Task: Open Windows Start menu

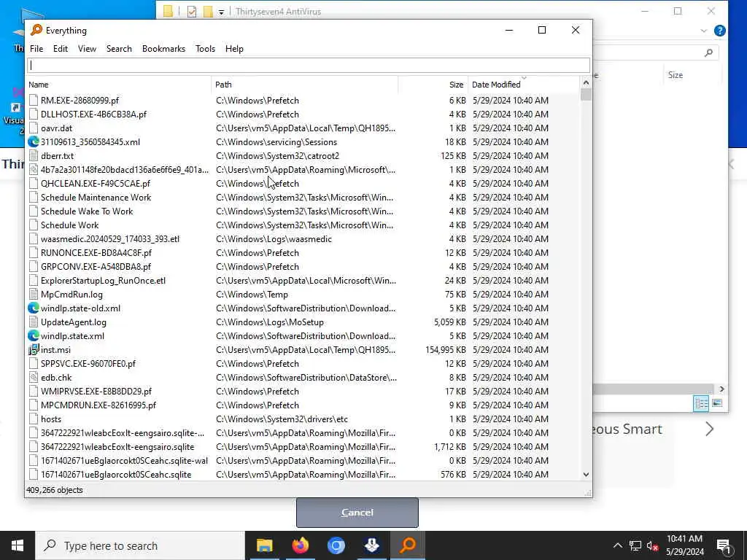Action: tap(18, 545)
